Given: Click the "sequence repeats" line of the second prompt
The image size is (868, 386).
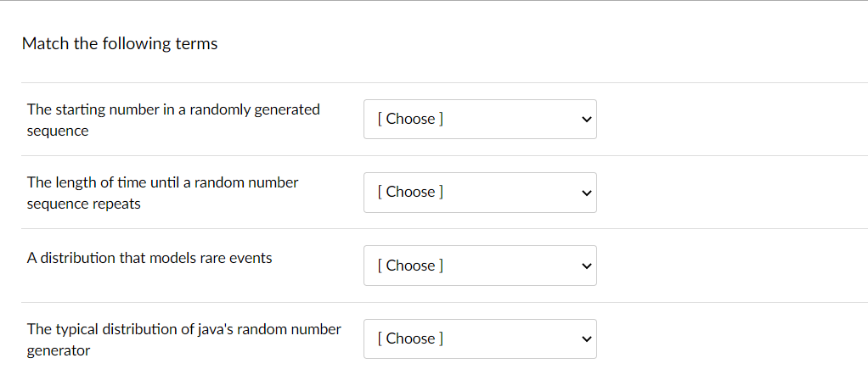Looking at the screenshot, I should pyautogui.click(x=83, y=204).
